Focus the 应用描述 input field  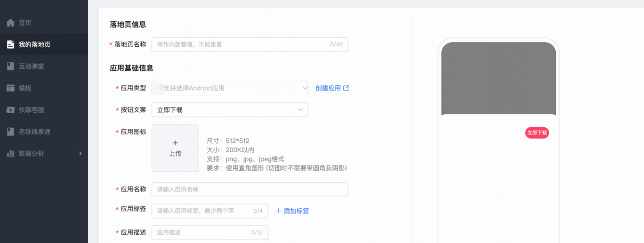tap(210, 232)
